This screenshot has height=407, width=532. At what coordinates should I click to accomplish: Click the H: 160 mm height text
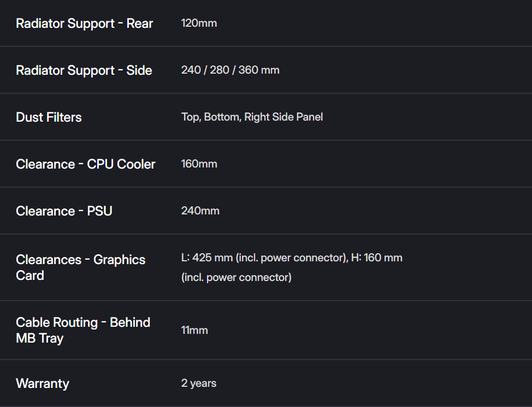click(376, 258)
